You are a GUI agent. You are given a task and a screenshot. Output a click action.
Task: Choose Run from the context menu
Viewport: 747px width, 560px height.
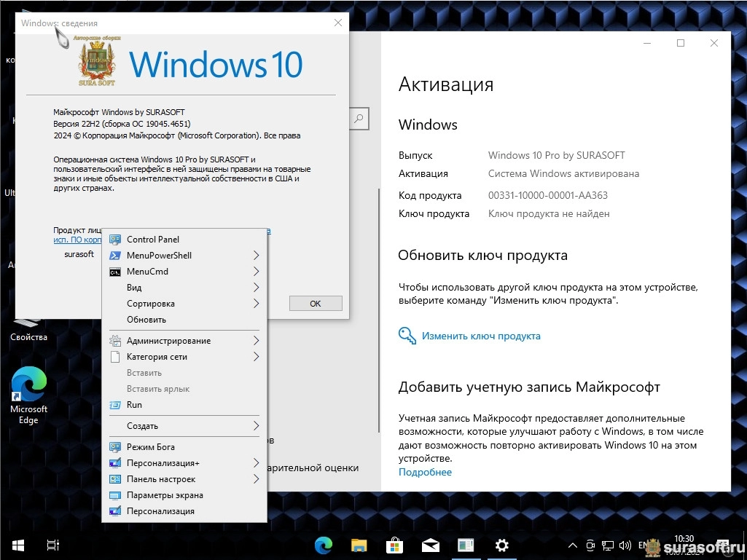pyautogui.click(x=185, y=405)
